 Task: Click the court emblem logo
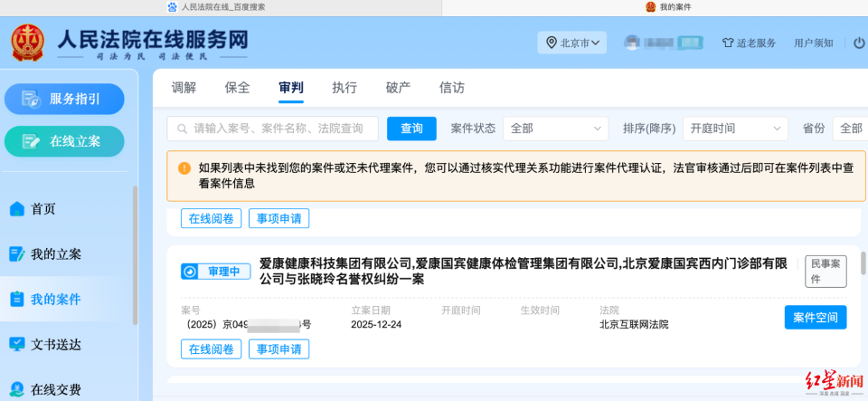[27, 43]
